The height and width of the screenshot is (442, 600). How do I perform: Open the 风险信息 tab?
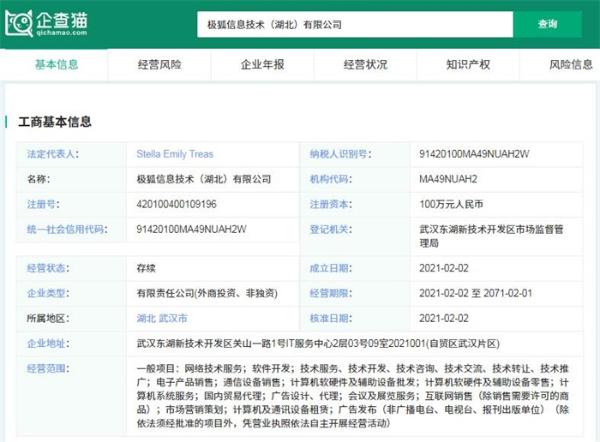571,65
